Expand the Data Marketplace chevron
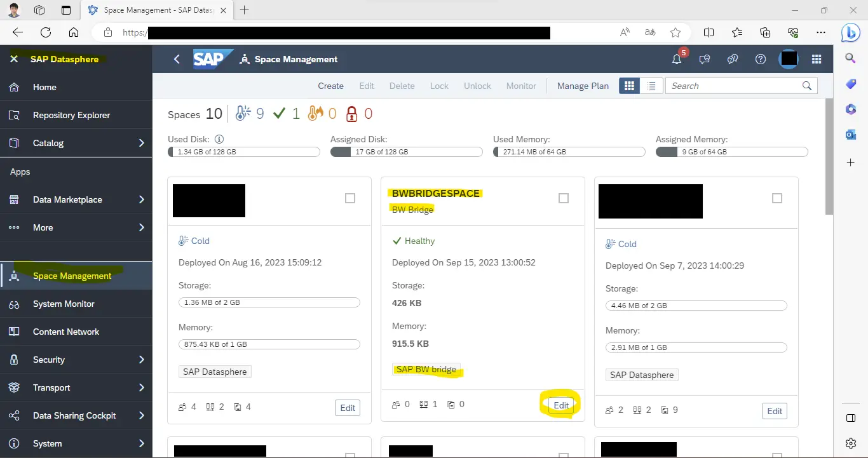Screen dimensions: 868x458 (x=141, y=199)
